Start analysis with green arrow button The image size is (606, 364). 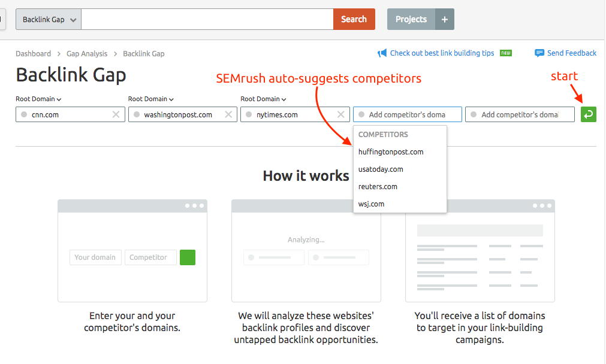coord(588,114)
